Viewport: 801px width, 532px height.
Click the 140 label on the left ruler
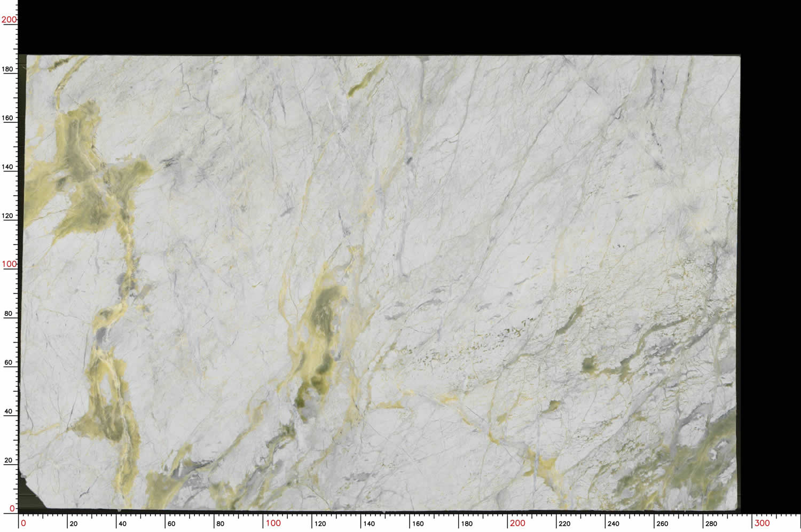pos(7,166)
